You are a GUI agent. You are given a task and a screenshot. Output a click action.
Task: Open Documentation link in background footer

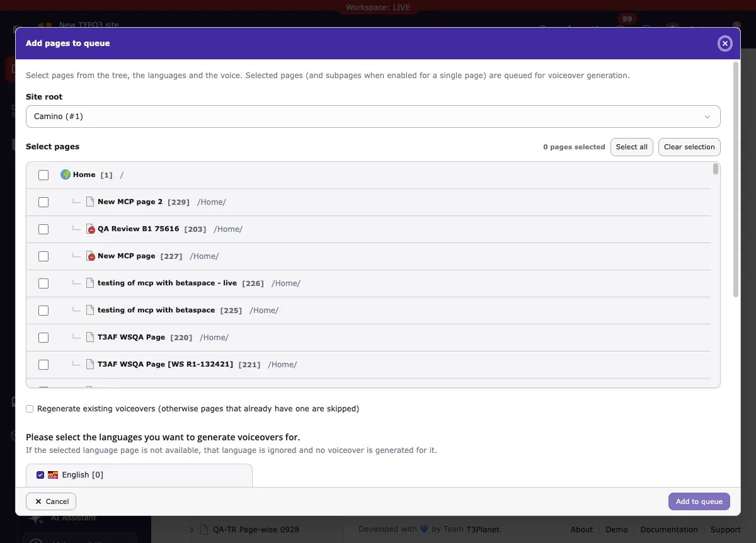tap(669, 530)
